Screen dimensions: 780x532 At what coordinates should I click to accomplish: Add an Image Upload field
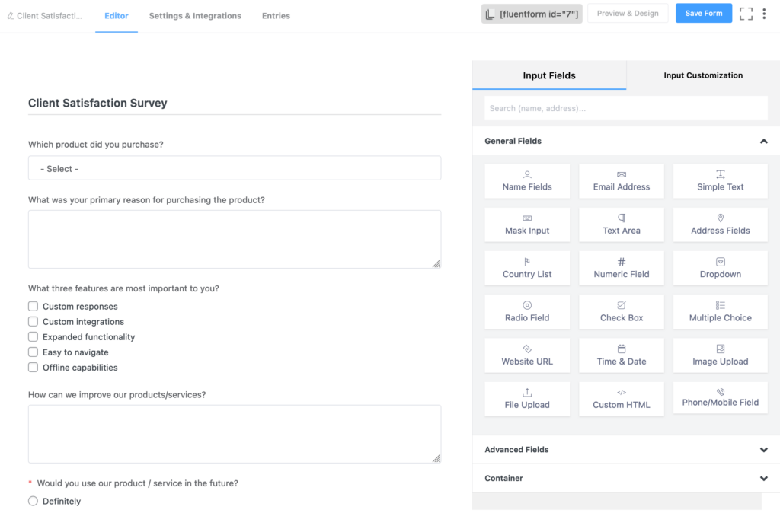tap(720, 355)
